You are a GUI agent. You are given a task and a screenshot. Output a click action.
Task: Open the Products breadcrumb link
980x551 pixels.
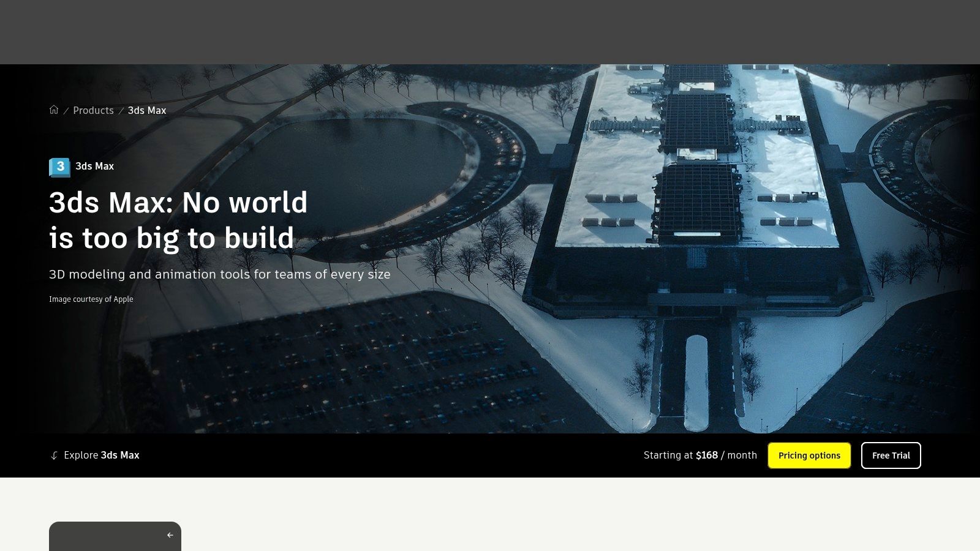click(93, 111)
